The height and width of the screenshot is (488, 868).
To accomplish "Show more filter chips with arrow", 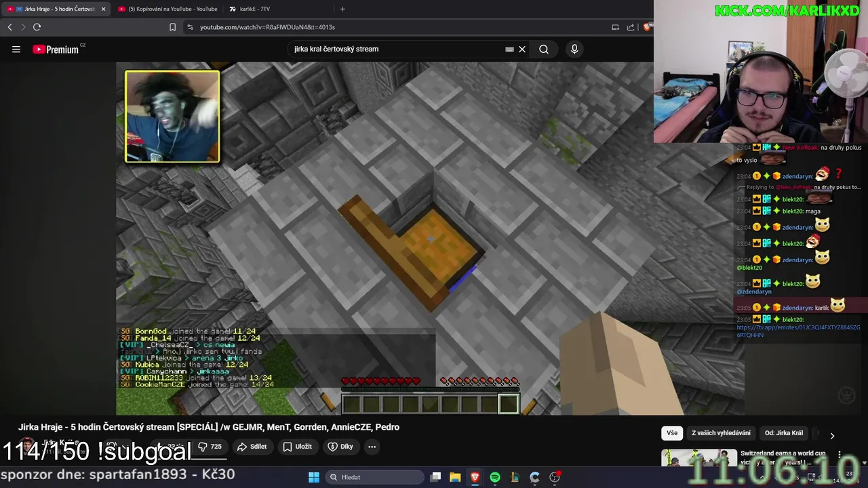I will pos(832,435).
